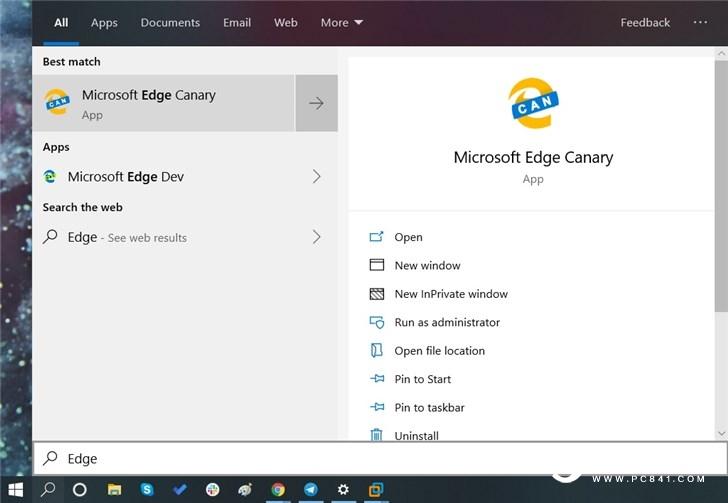Select Uninstall for Edge Canary
Screen dimensions: 728x503
tap(416, 435)
